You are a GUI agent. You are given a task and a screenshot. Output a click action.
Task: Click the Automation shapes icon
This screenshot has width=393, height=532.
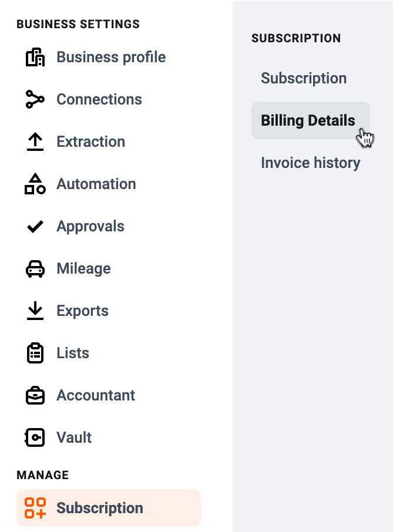point(35,184)
